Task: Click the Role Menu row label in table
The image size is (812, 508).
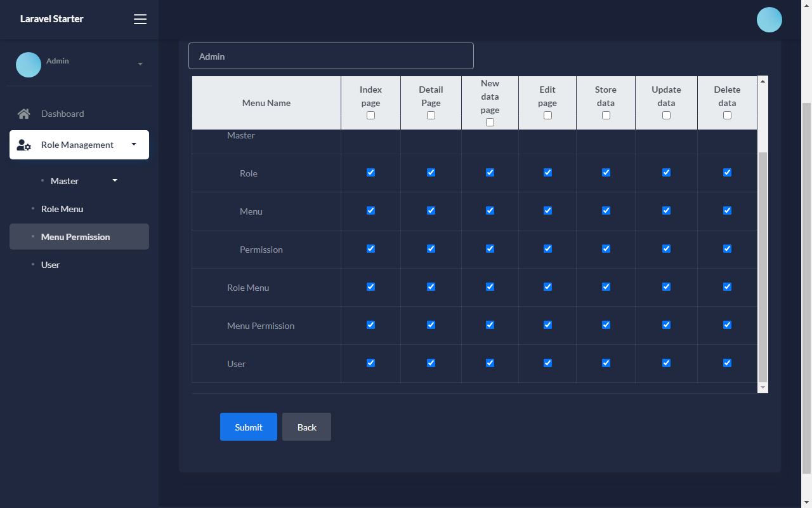Action: click(248, 288)
